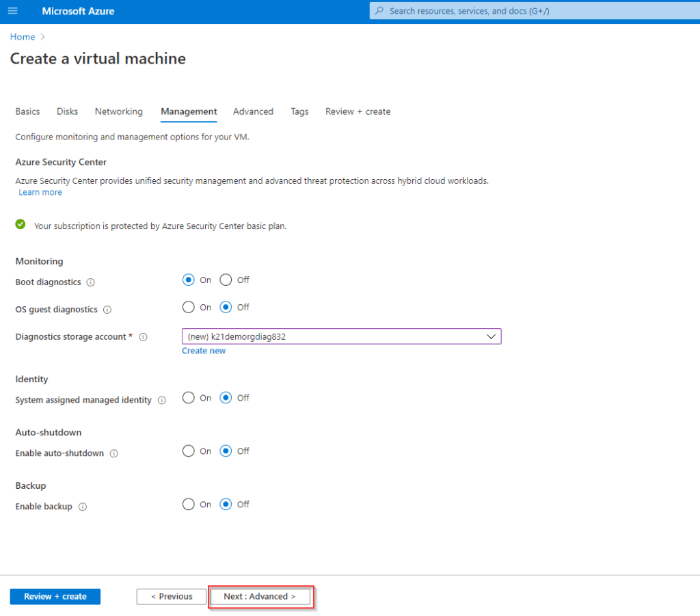This screenshot has width=700, height=616.
Task: Click the System assigned managed identity info icon
Action: pos(162,400)
